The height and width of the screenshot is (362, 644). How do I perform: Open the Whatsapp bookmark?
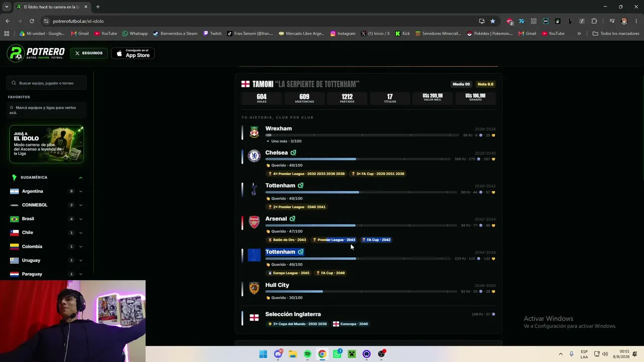coord(135,34)
